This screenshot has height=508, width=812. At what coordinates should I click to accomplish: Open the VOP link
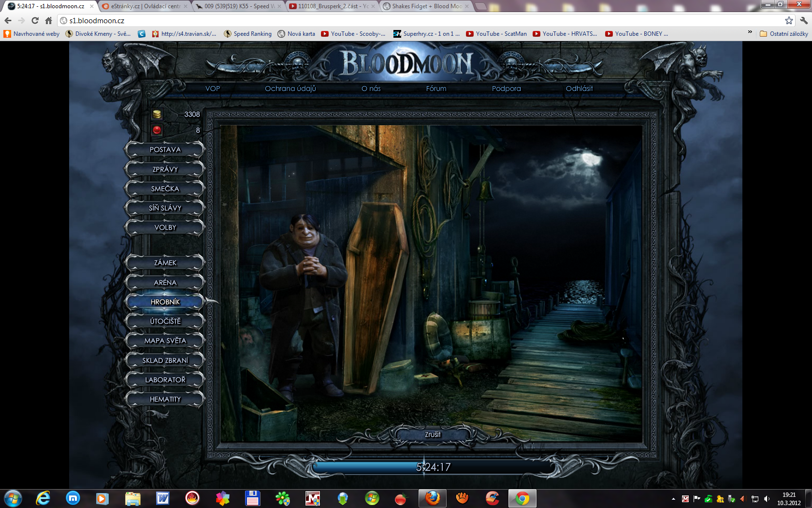point(213,89)
